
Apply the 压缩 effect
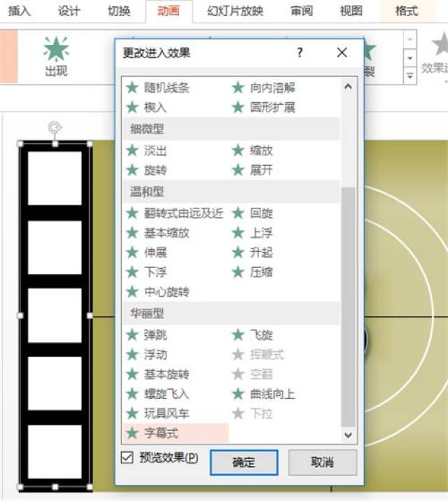[x=253, y=272]
